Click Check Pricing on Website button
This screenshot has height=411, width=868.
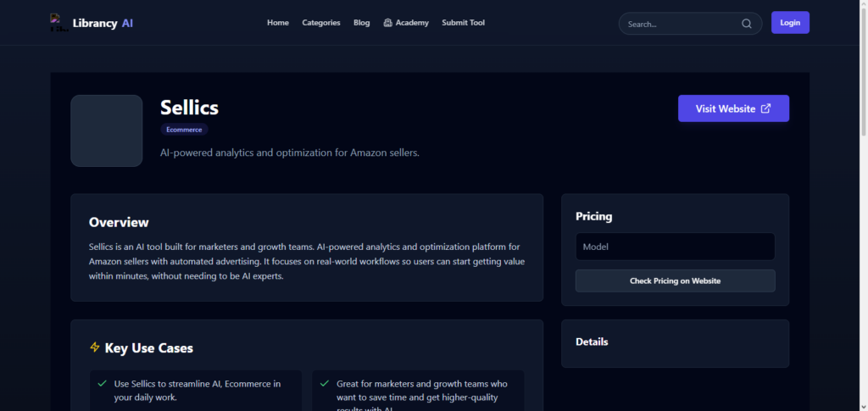click(675, 281)
